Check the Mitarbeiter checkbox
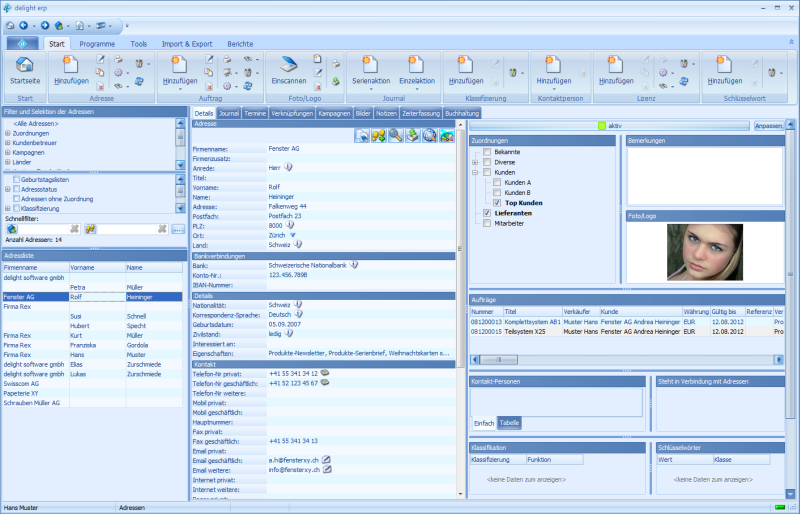 coord(487,223)
